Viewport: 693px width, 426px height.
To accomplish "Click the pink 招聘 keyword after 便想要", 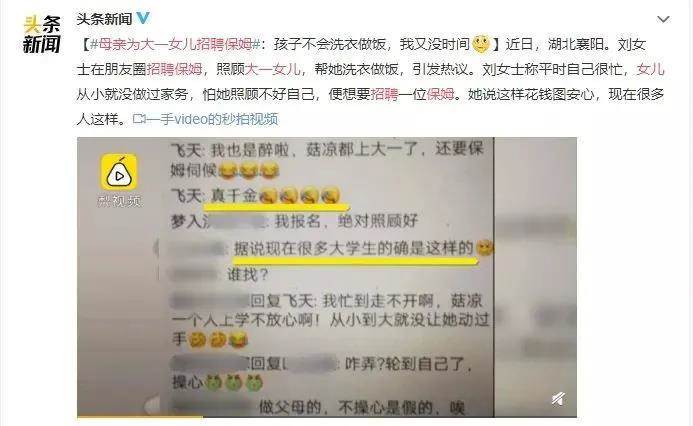I will pyautogui.click(x=384, y=95).
